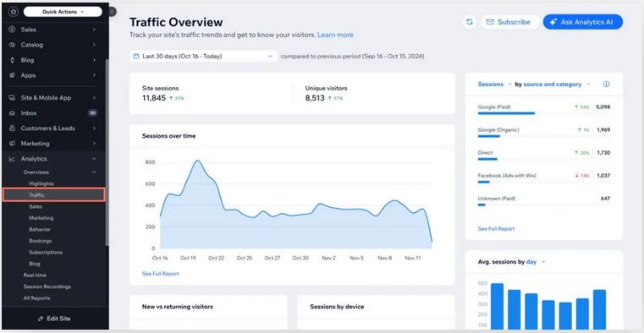This screenshot has width=644, height=333.
Task: Click the sidebar scrollbar
Action: tap(107, 152)
